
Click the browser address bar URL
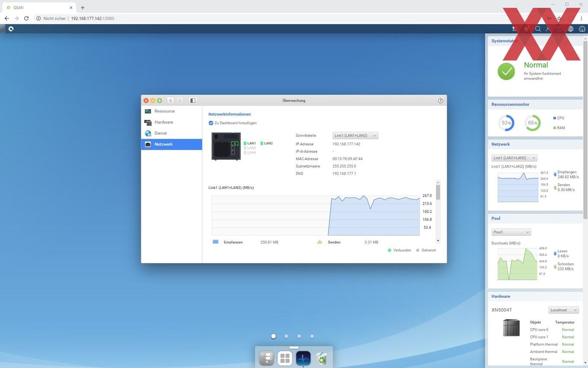point(93,19)
